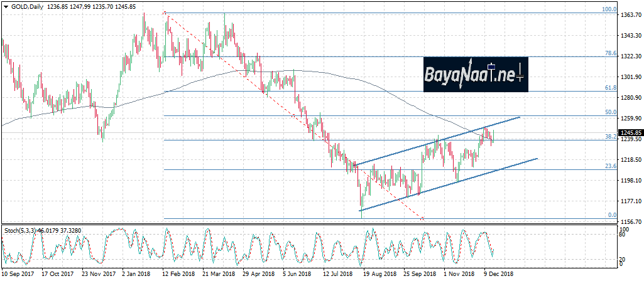Click the 19 Aug 2018 date label
The image size is (644, 281).
coord(379,274)
